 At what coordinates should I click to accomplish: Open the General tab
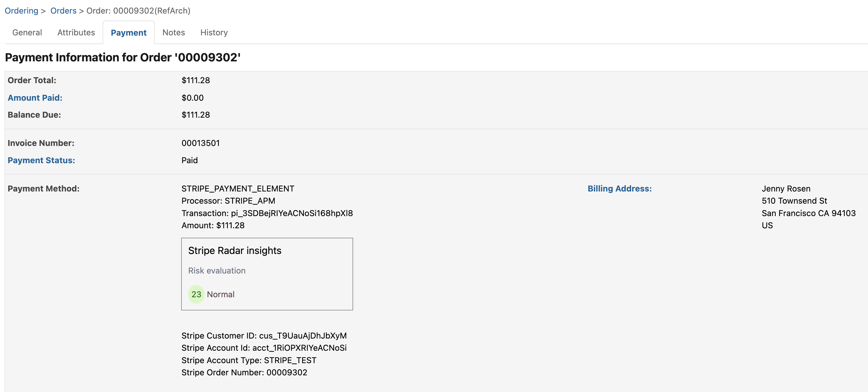pyautogui.click(x=27, y=33)
